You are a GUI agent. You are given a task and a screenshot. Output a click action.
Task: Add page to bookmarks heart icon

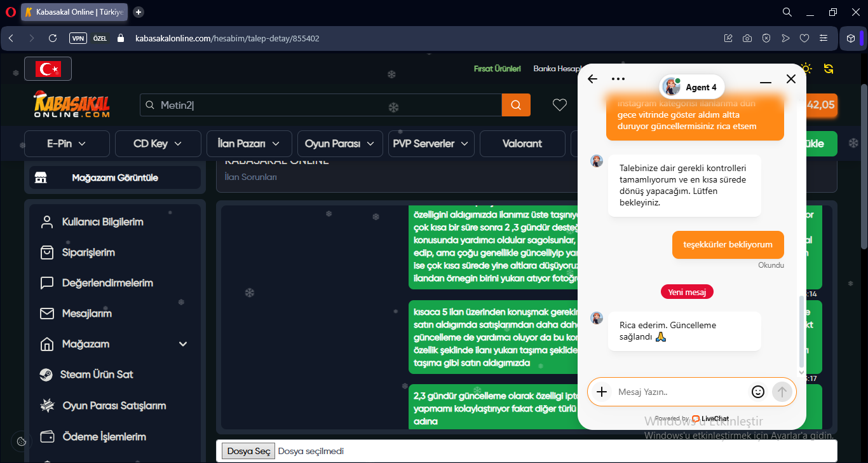point(804,38)
